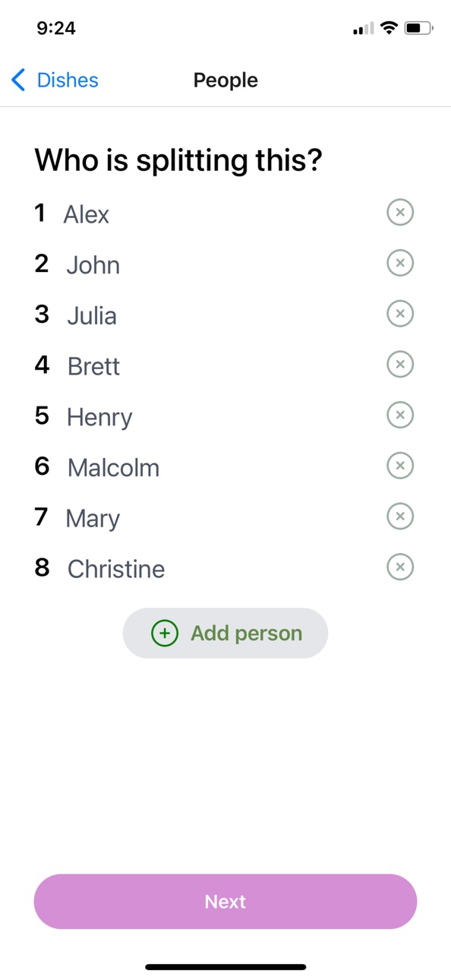
Task: Edit the name John
Action: pos(93,265)
